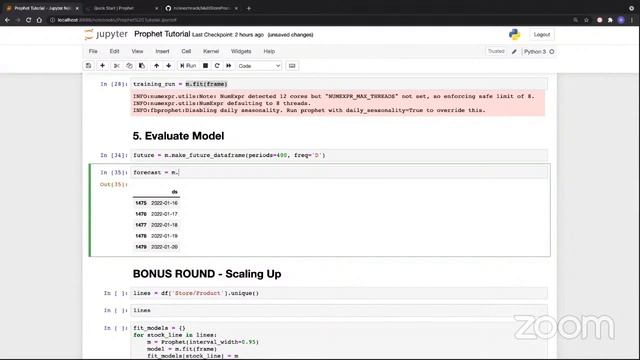Open the browser profile avatar
This screenshot has height=360, width=640.
tap(621, 20)
